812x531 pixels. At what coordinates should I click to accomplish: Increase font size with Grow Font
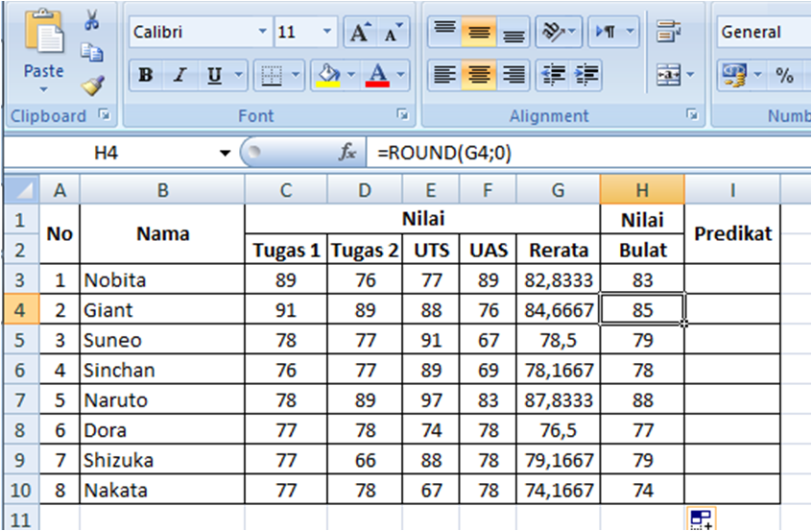[x=361, y=32]
